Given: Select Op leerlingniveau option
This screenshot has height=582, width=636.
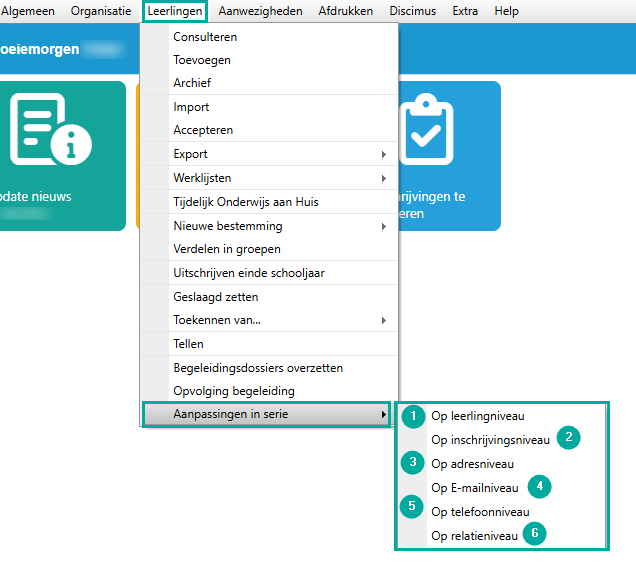Looking at the screenshot, I should 477,415.
